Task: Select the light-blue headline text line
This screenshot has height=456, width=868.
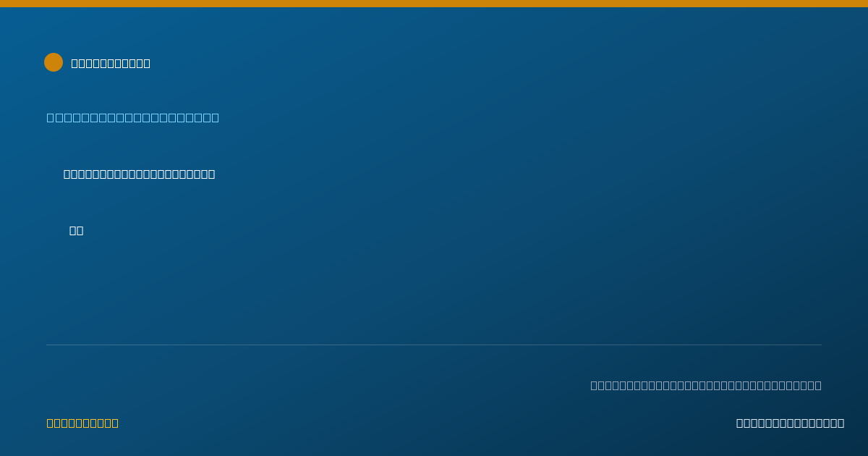Action: coord(133,117)
